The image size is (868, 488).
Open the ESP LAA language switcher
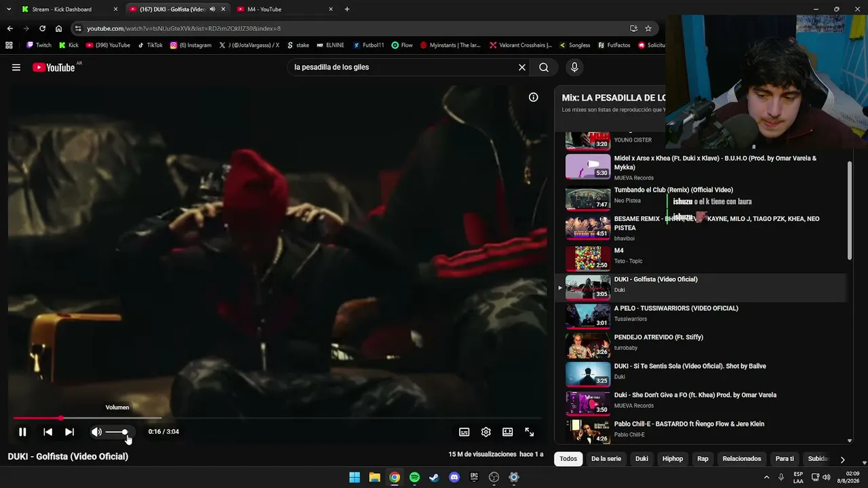click(798, 477)
